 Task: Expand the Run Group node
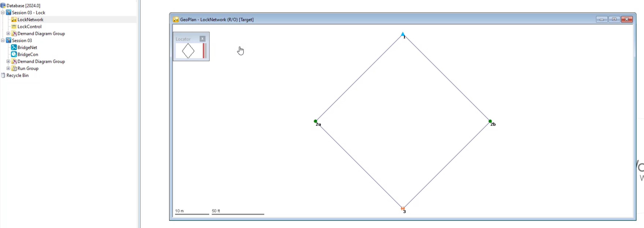8,68
